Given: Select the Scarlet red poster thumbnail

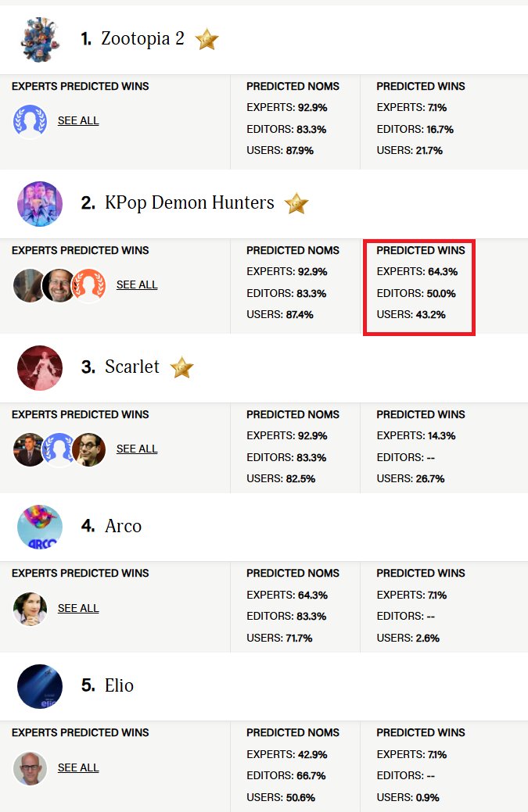Looking at the screenshot, I should tap(40, 367).
